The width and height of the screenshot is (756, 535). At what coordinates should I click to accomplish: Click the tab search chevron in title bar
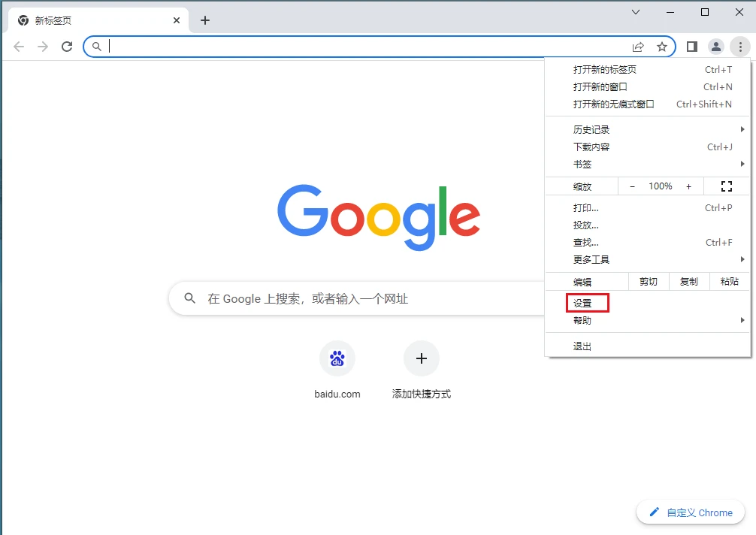[x=636, y=12]
